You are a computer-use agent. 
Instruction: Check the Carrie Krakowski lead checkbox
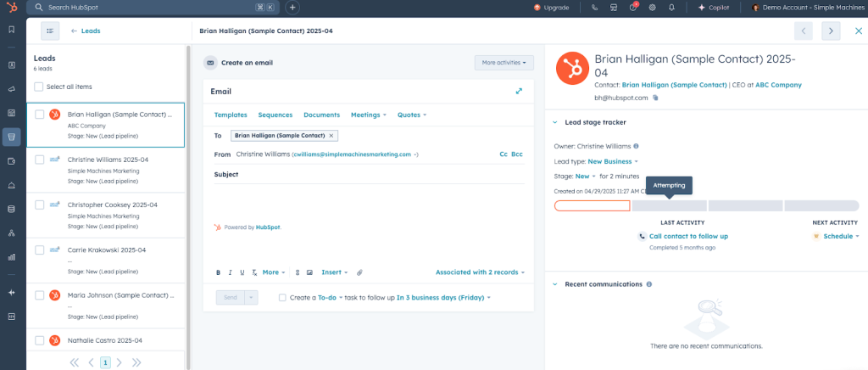[x=39, y=250]
